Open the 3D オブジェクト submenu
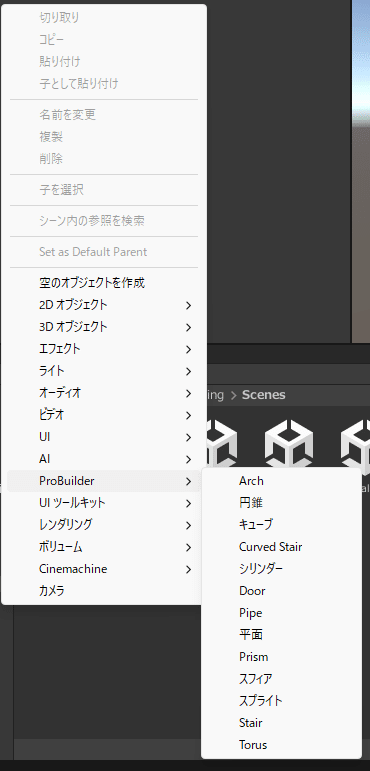This screenshot has width=370, height=771. click(103, 327)
